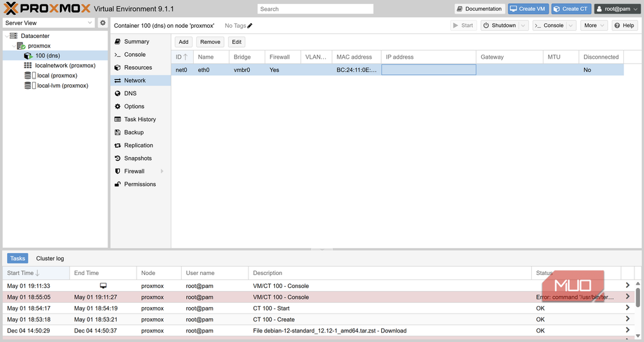
Task: Select the net0 network row
Action: click(397, 70)
